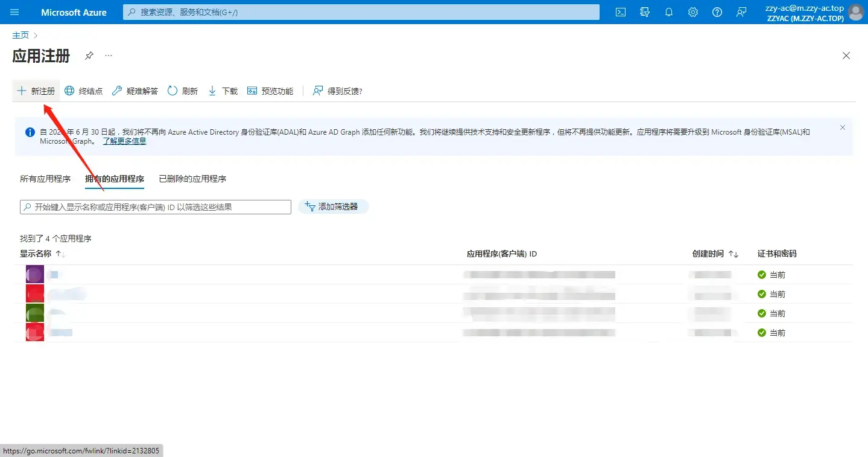
Task: Click 找到了 4 个应用程序 text
Action: coord(55,239)
